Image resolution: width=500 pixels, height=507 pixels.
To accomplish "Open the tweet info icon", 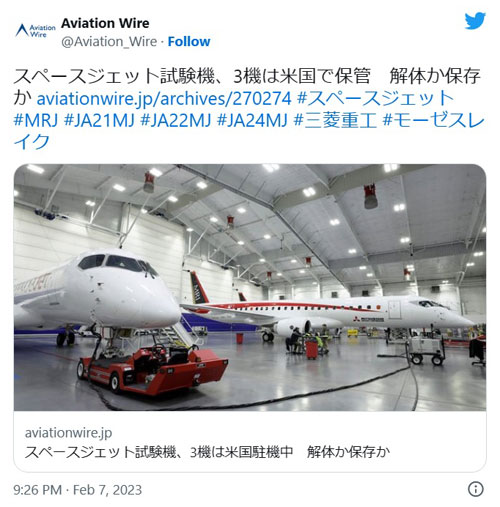I will pos(476,489).
